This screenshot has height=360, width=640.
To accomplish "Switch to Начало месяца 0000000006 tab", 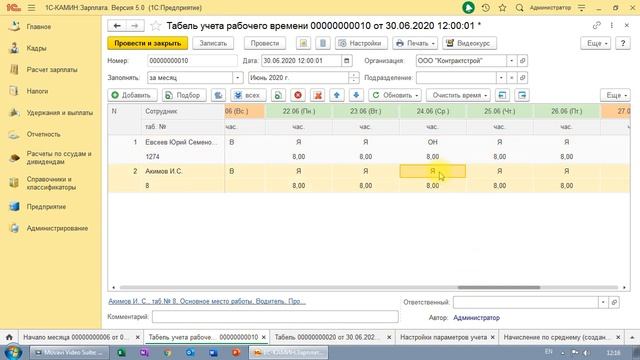I will point(76,337).
